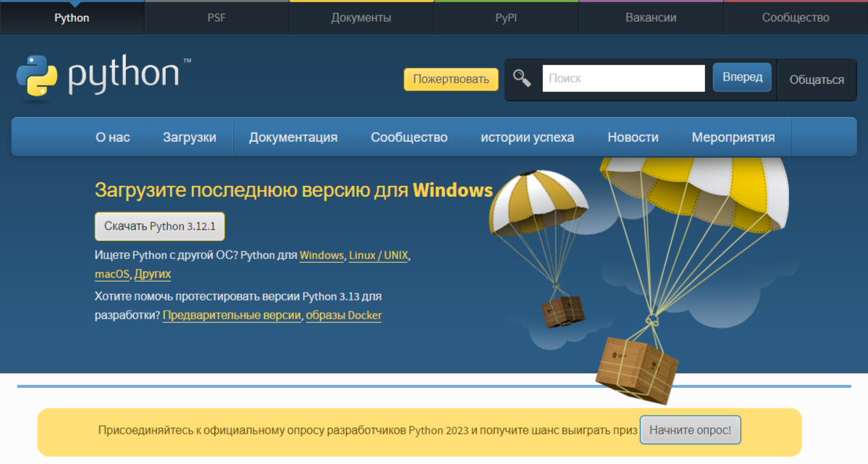Image resolution: width=868 pixels, height=464 pixels.
Task: Open the PyPI tab
Action: [506, 17]
